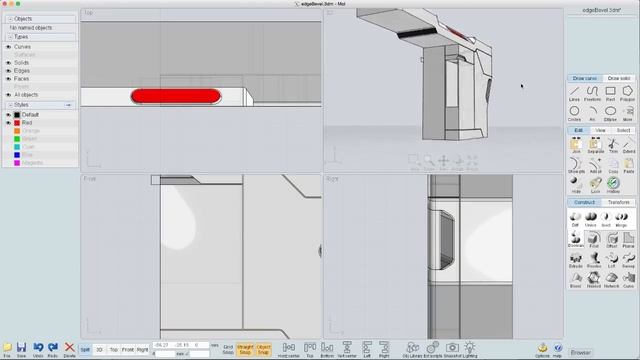Screen dimensions: 640x360
Task: Open the File menu
Action: click(7, 350)
